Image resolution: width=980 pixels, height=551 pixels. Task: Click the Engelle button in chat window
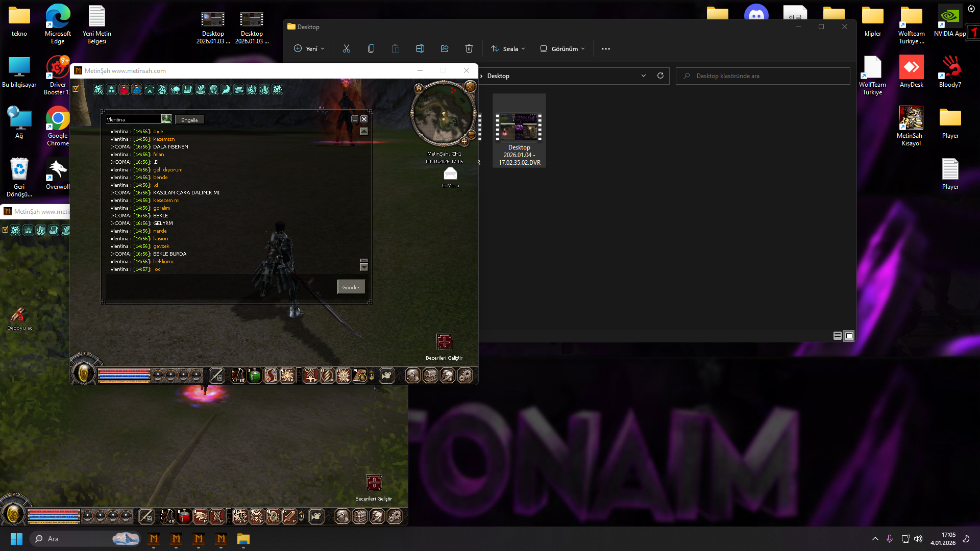tap(189, 120)
